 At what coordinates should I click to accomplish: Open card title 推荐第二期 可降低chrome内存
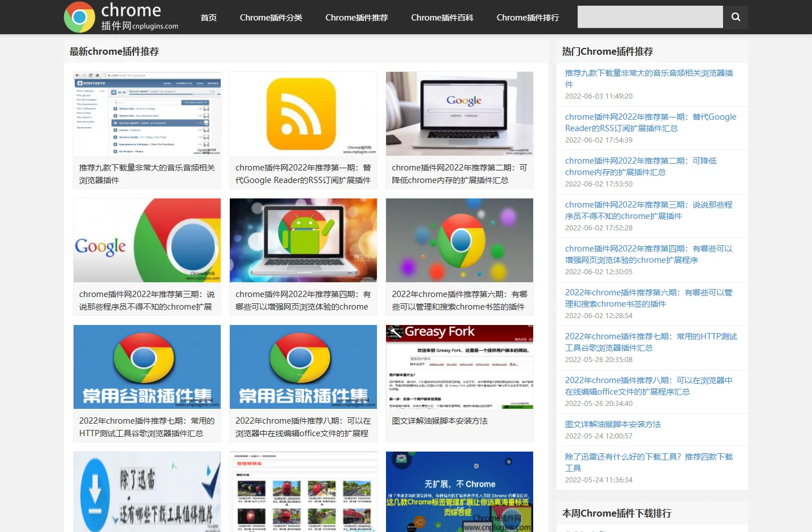coord(460,174)
